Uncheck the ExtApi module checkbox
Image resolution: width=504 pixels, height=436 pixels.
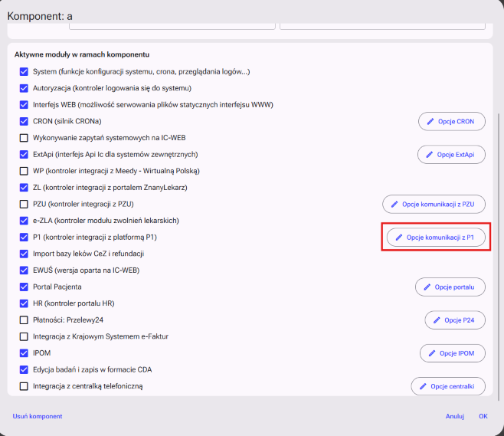coord(24,154)
